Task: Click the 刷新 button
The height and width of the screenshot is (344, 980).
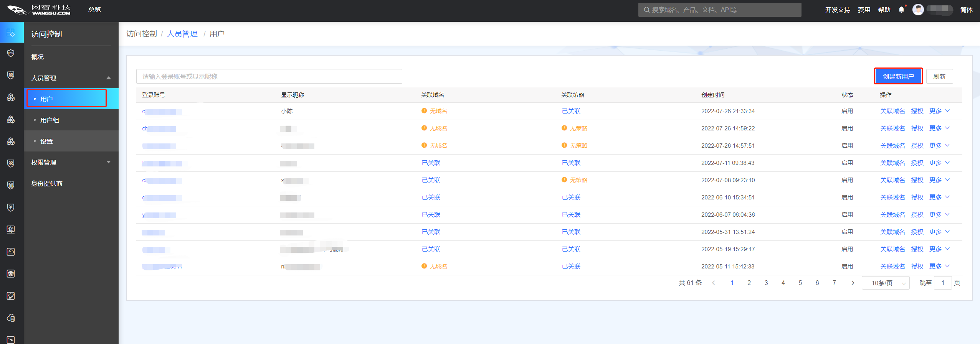Action: coord(939,76)
